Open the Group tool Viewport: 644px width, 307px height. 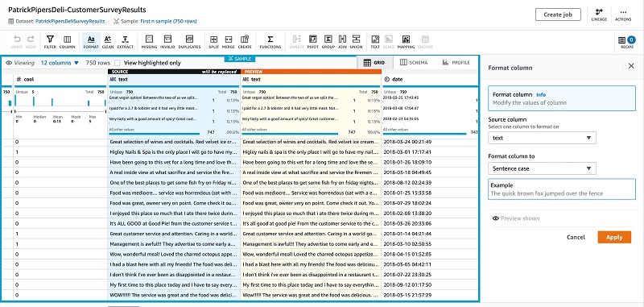point(328,42)
